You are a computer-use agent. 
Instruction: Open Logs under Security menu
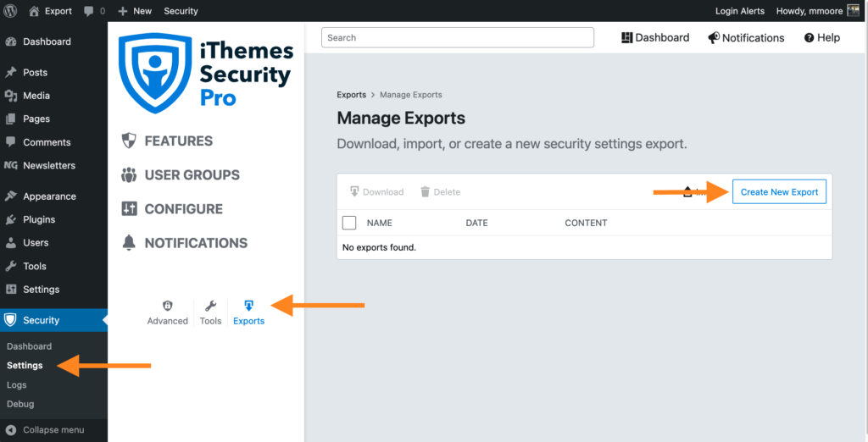17,384
